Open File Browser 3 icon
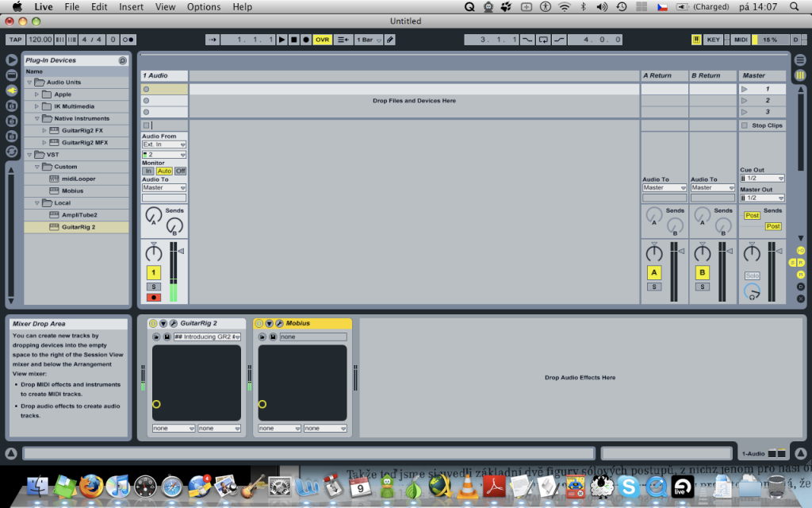 [11, 136]
